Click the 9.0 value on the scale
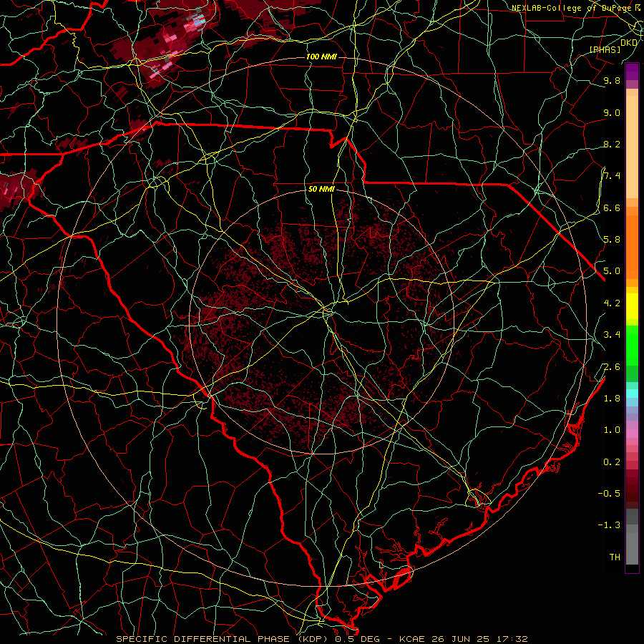This screenshot has width=644, height=644. click(612, 113)
